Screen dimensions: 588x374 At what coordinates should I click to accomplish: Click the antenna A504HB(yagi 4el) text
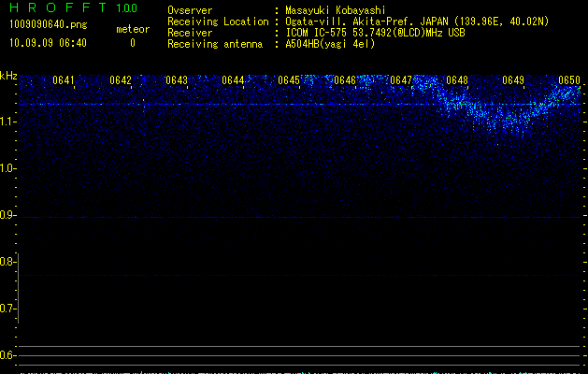330,44
